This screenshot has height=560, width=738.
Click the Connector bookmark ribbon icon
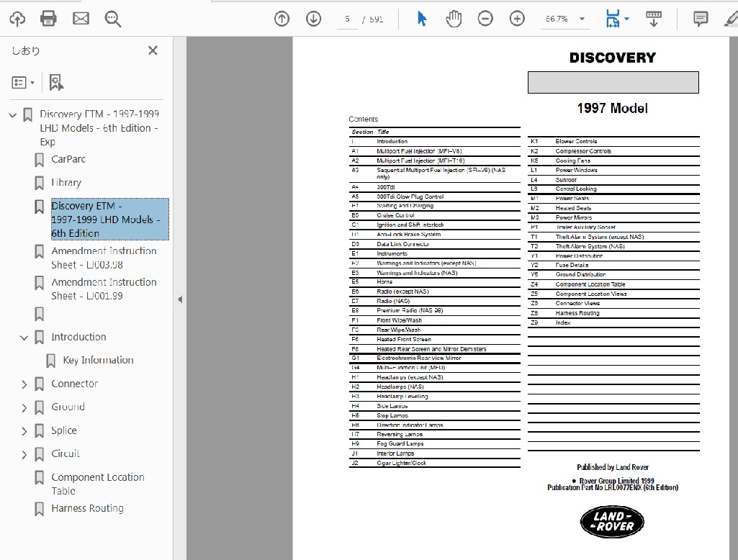pyautogui.click(x=40, y=384)
